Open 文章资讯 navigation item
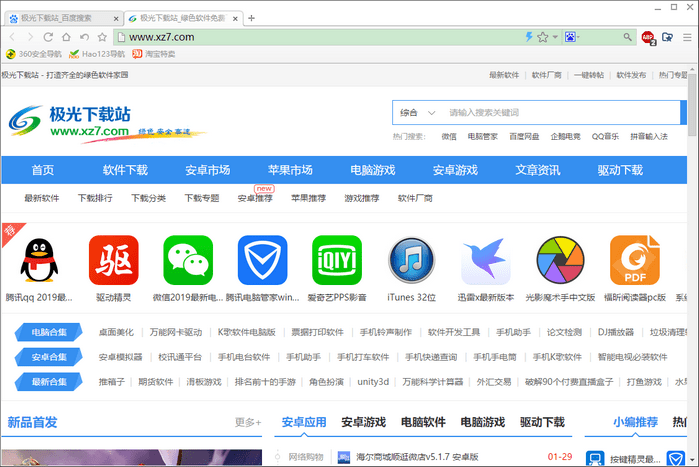This screenshot has height=467, width=699. click(x=538, y=170)
